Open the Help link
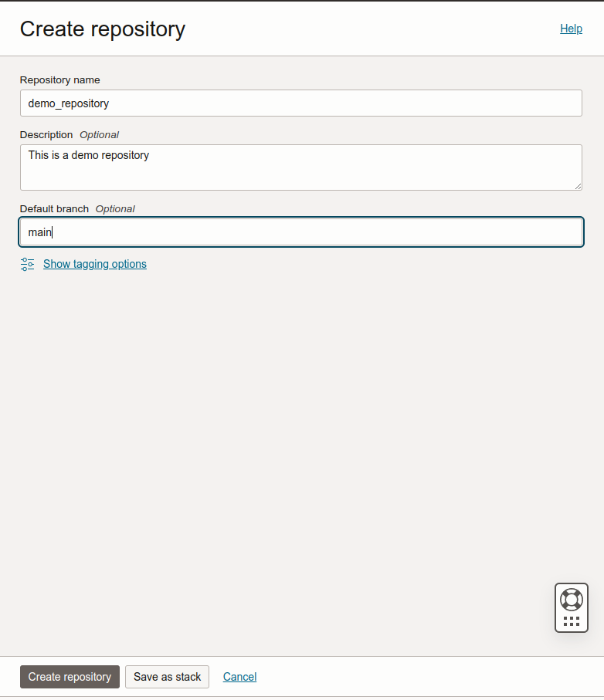The height and width of the screenshot is (700, 604). [x=571, y=29]
